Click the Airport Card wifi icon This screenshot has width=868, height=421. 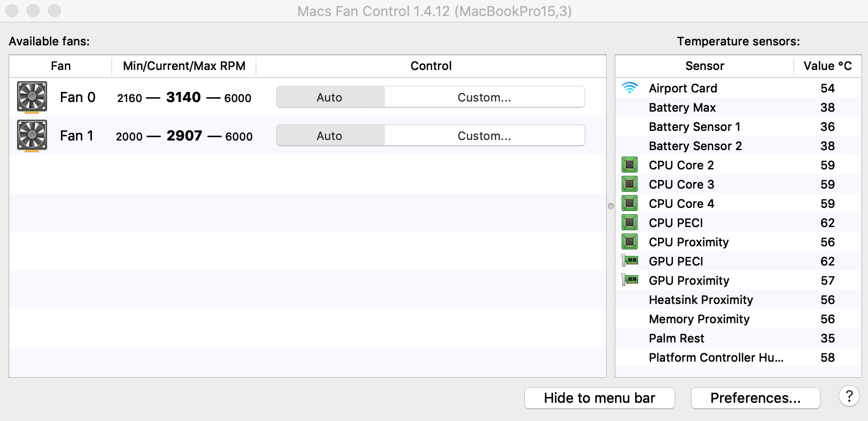tap(630, 88)
